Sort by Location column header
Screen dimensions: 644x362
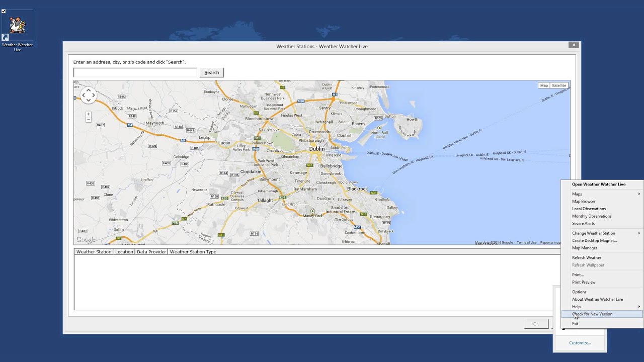(x=124, y=251)
